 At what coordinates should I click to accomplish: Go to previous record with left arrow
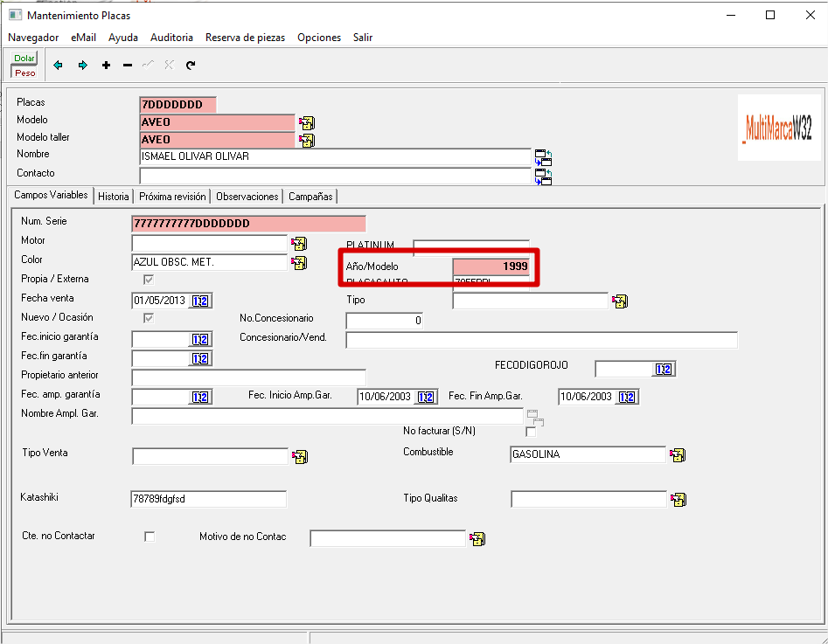click(58, 65)
